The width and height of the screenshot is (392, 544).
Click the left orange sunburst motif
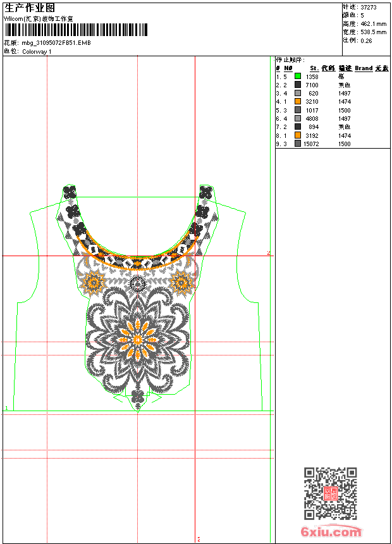coord(93,282)
